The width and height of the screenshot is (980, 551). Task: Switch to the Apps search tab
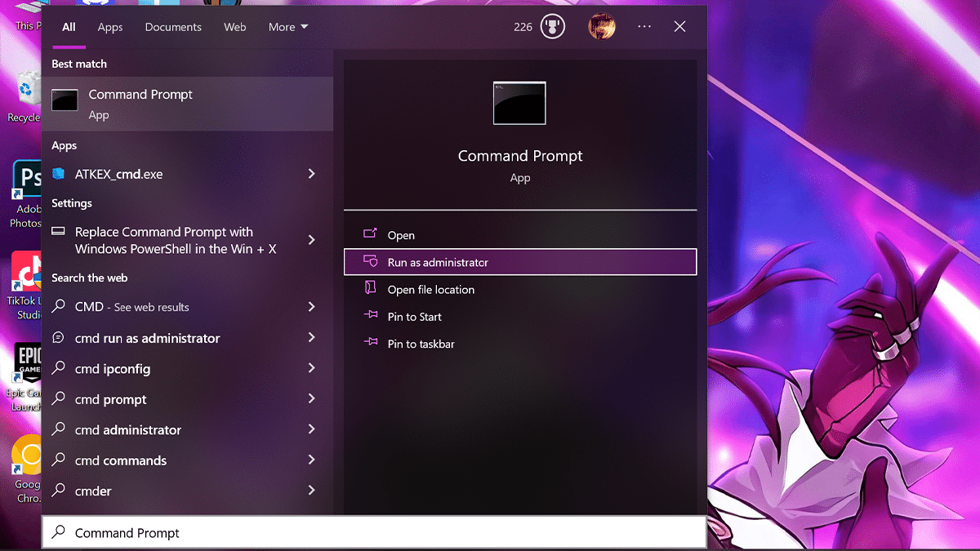(110, 27)
